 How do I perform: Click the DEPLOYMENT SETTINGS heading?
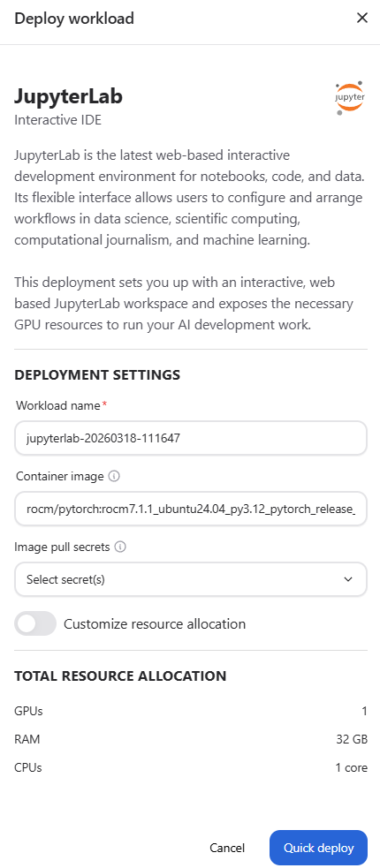pyautogui.click(x=97, y=375)
